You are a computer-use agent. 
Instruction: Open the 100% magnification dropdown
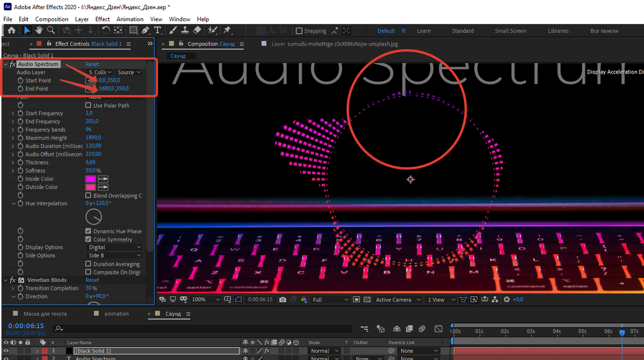206,299
